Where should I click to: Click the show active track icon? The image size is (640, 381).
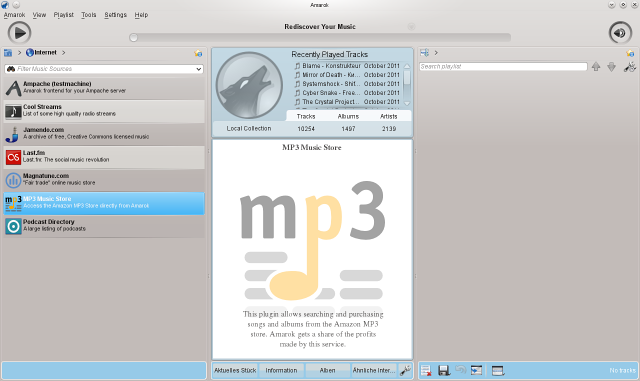pyautogui.click(x=476, y=370)
